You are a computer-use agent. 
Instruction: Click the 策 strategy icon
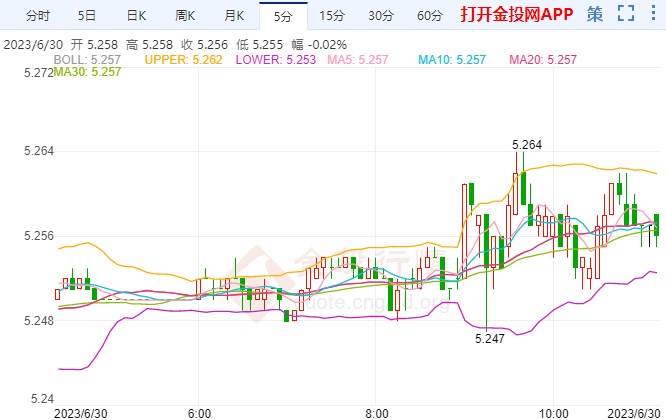[x=595, y=14]
